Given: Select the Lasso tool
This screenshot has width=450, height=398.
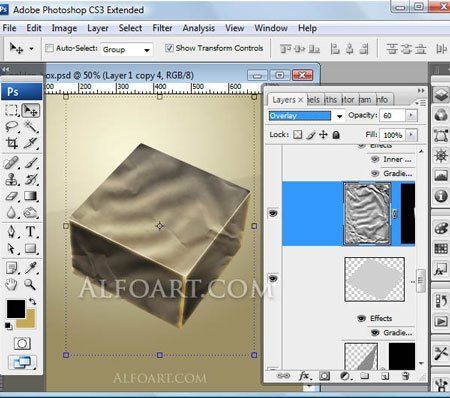Looking at the screenshot, I should click(x=12, y=127).
